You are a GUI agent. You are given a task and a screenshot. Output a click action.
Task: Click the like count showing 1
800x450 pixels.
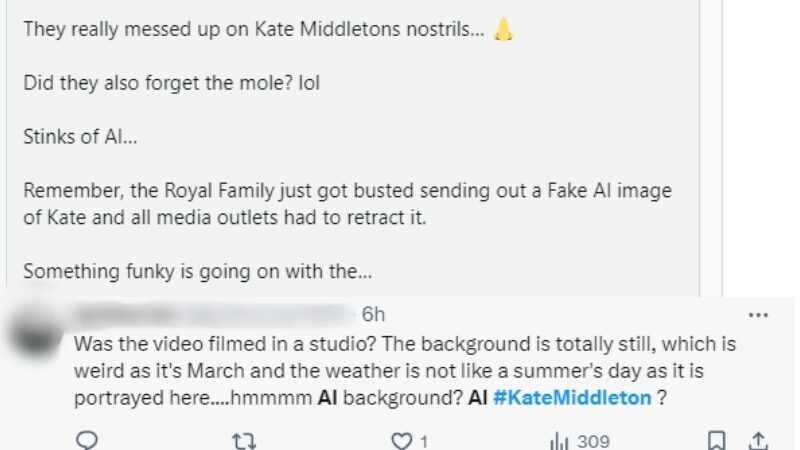[423, 441]
